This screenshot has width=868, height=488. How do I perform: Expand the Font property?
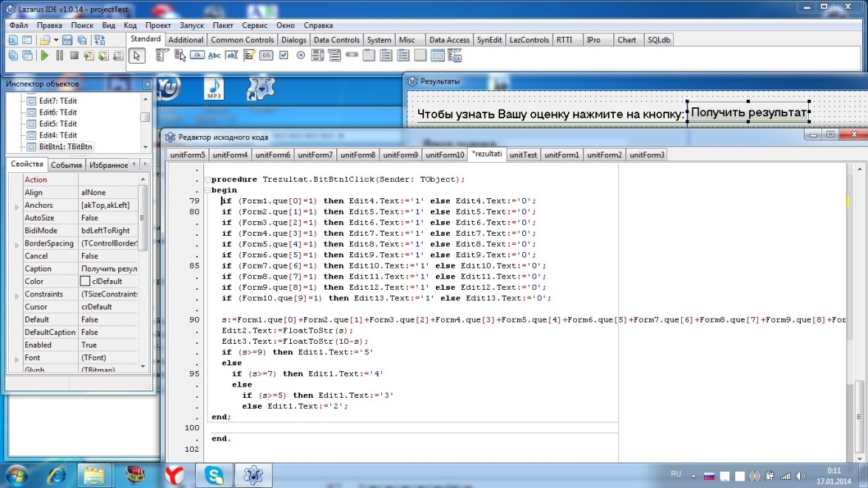16,359
